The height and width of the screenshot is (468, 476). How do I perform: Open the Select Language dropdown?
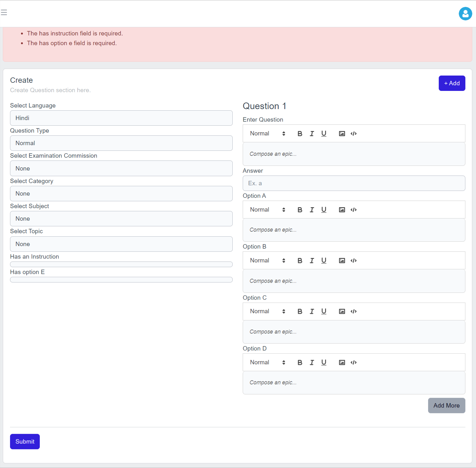121,118
